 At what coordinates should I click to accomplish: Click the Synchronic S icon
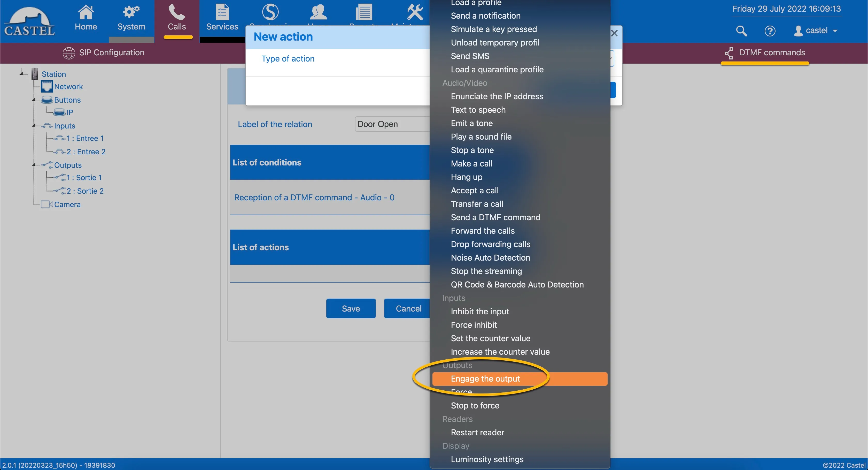click(x=270, y=12)
